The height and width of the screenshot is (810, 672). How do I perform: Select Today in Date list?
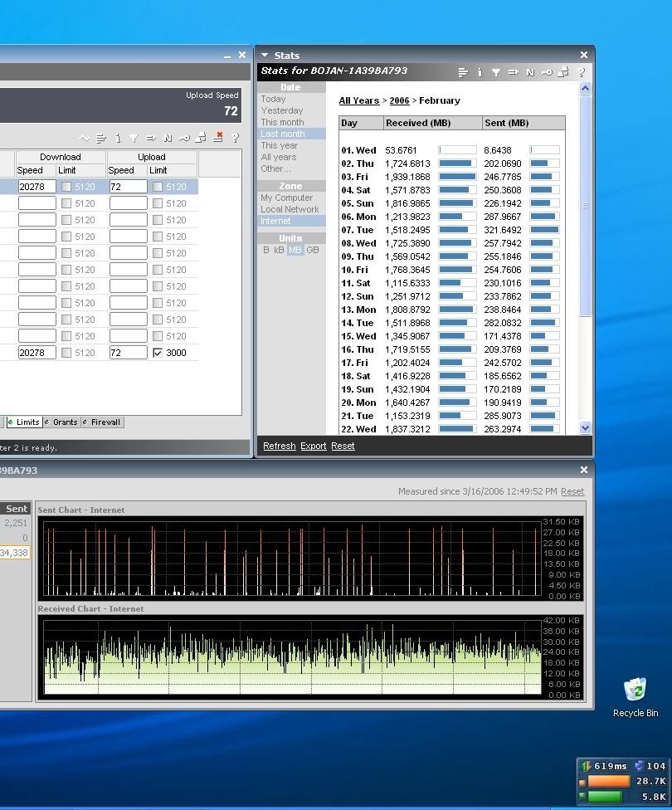(x=273, y=99)
